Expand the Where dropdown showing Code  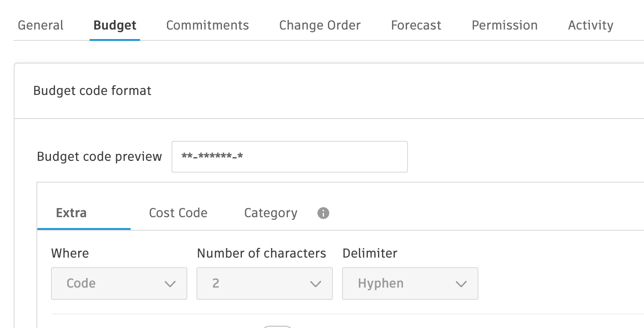119,283
